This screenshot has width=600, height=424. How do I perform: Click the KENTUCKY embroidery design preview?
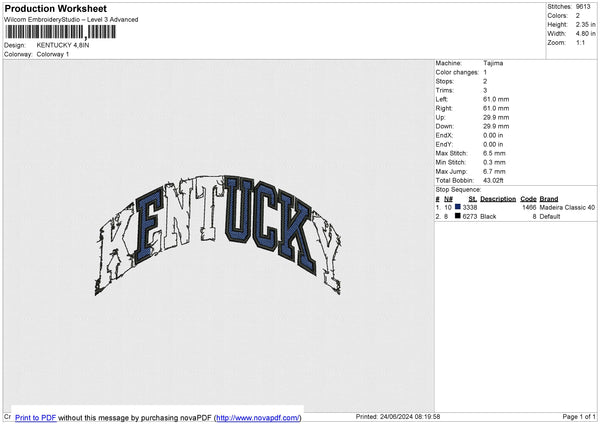click(218, 235)
